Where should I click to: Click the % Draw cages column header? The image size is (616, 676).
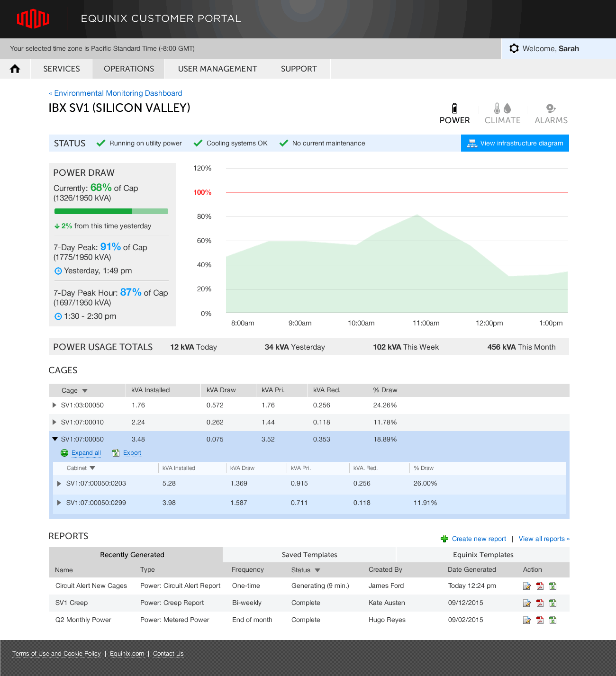[x=385, y=390]
